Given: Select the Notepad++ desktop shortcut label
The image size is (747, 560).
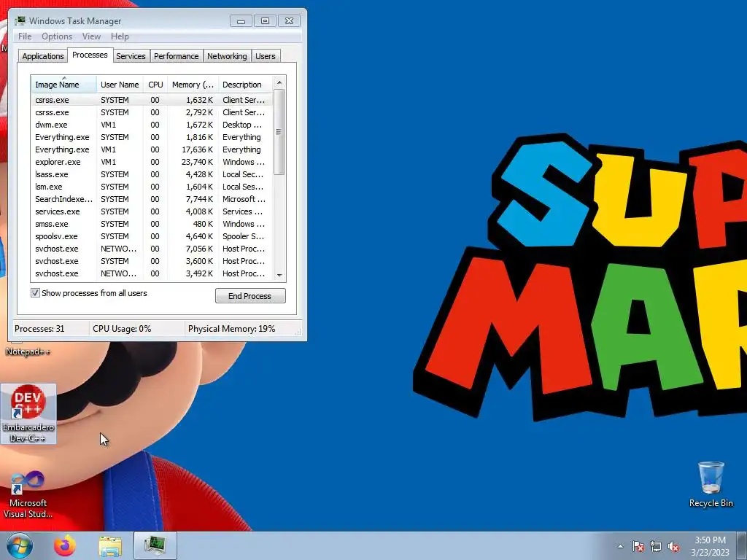Looking at the screenshot, I should coord(28,351).
